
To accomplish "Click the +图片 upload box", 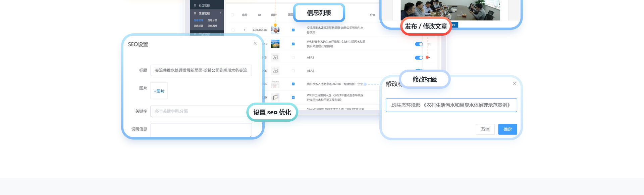I will (159, 91).
